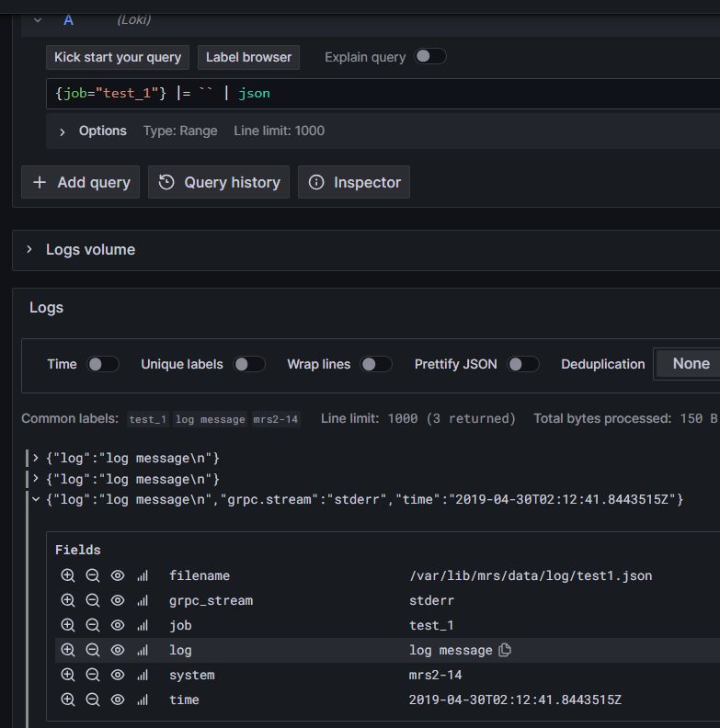720x728 pixels.
Task: Toggle Wrap lines on
Action: coord(376,364)
